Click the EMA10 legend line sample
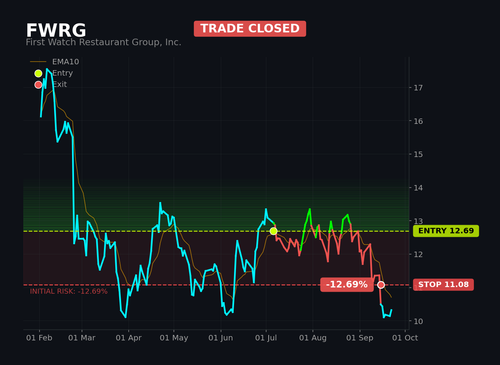This screenshot has height=365, width=500. coord(38,62)
